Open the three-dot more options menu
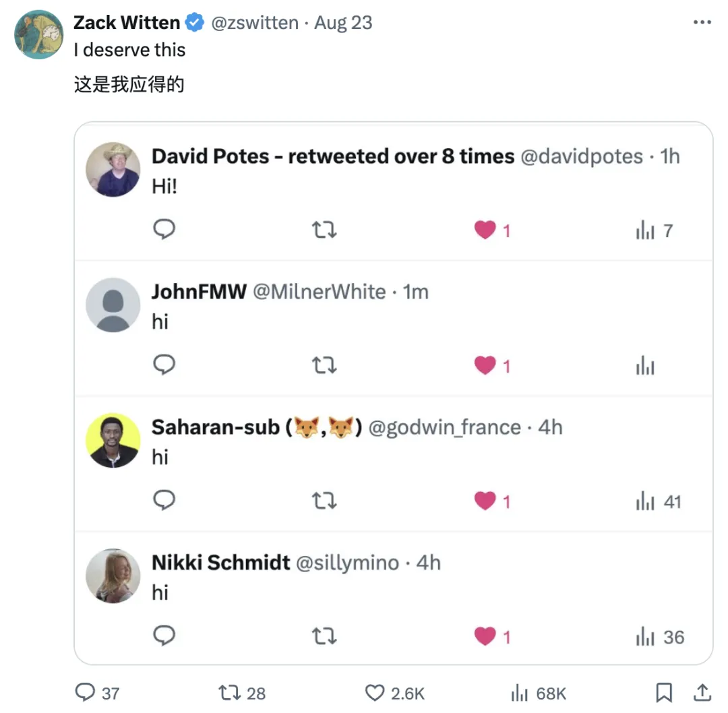728x713 pixels. 702,22
